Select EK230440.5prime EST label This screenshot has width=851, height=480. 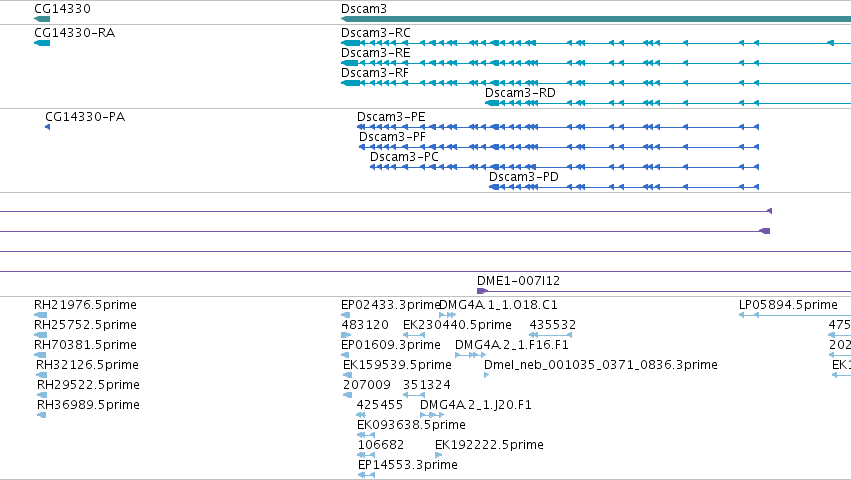[457, 325]
